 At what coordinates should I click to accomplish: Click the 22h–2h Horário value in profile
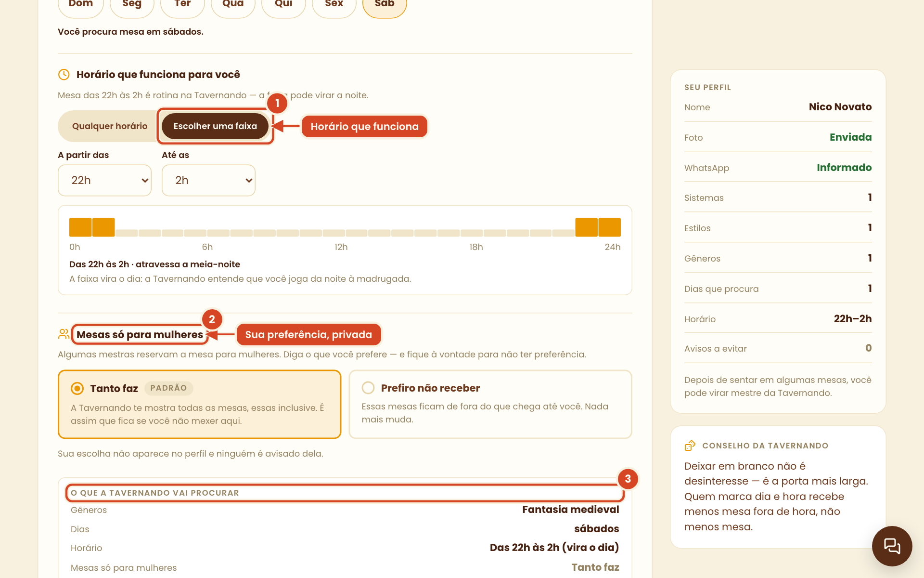point(853,319)
